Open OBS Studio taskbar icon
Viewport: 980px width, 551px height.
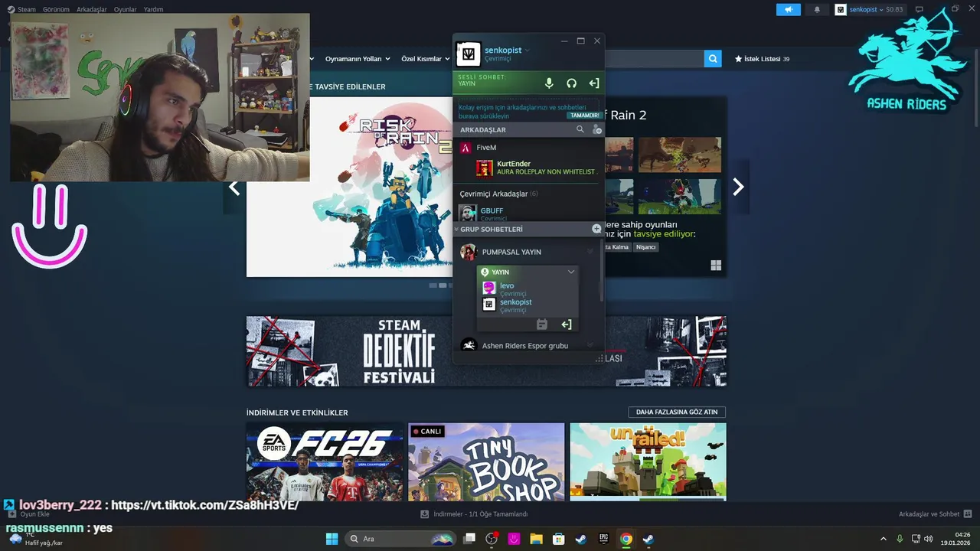492,539
